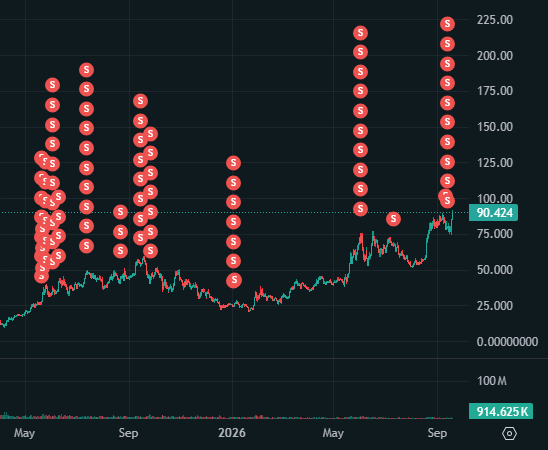Click the current price label 90.424
Screen dimensions: 548x450
pyautogui.click(x=493, y=212)
